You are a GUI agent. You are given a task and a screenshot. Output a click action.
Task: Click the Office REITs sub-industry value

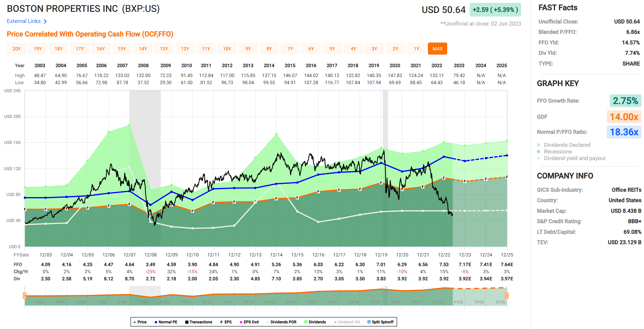[626, 190]
